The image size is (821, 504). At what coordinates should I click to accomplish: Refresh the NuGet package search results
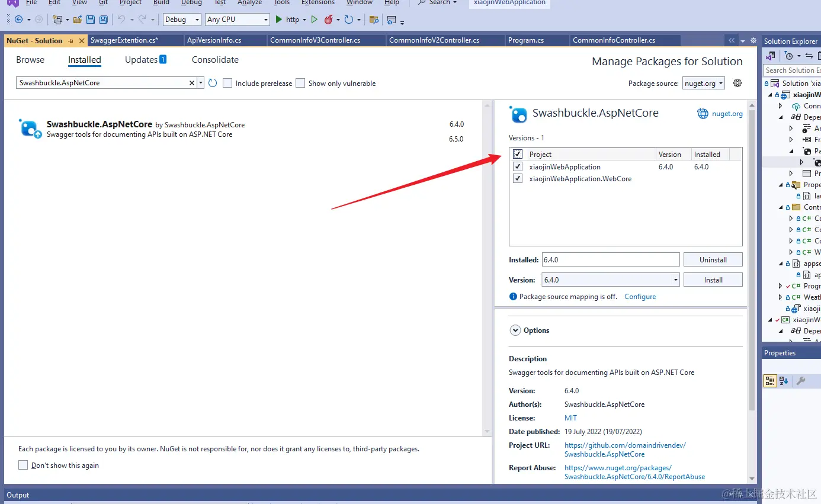tap(213, 83)
